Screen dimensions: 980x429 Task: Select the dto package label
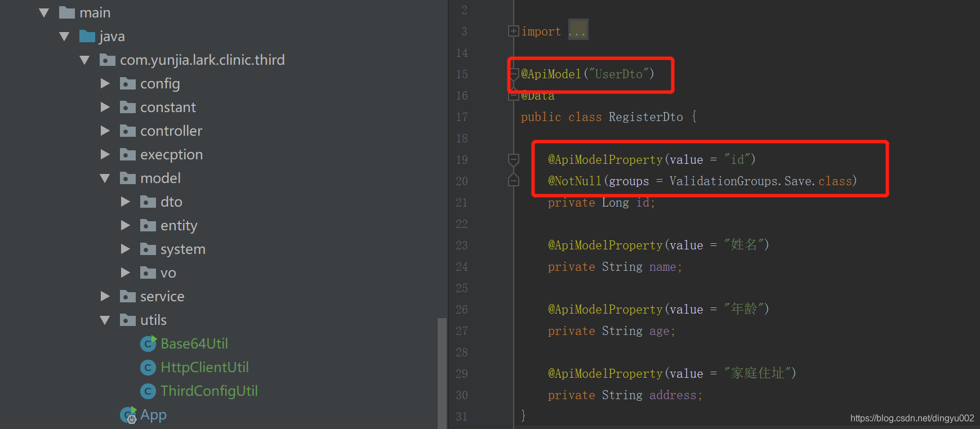(x=171, y=202)
